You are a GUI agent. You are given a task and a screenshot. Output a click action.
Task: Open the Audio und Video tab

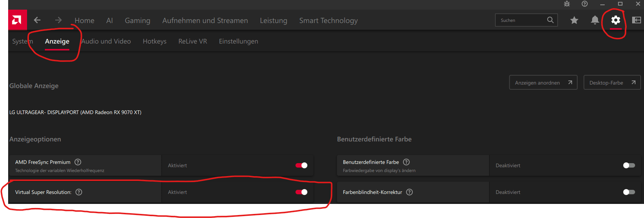pos(106,41)
